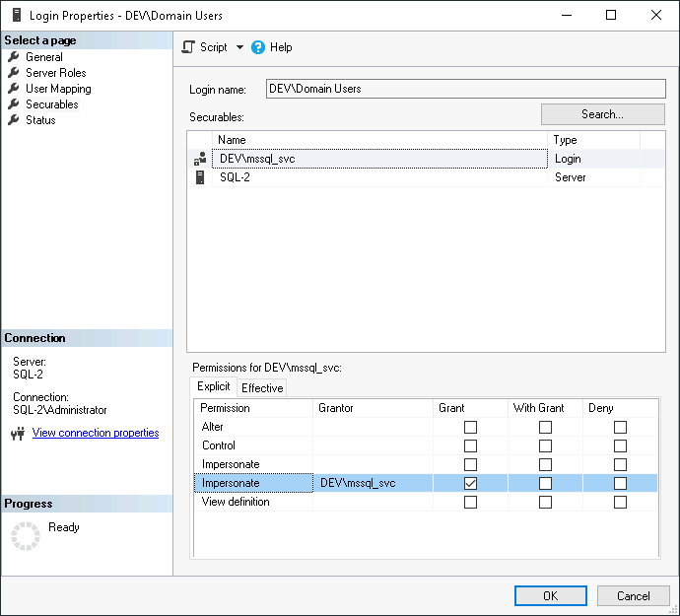Select the Explicit permissions tab
The image size is (680, 616).
pyautogui.click(x=213, y=386)
